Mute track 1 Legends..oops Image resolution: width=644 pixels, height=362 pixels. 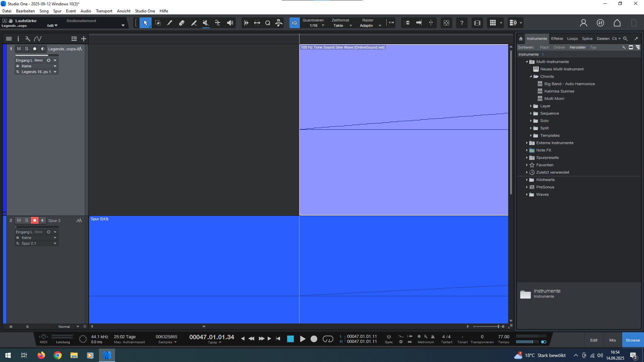19,49
